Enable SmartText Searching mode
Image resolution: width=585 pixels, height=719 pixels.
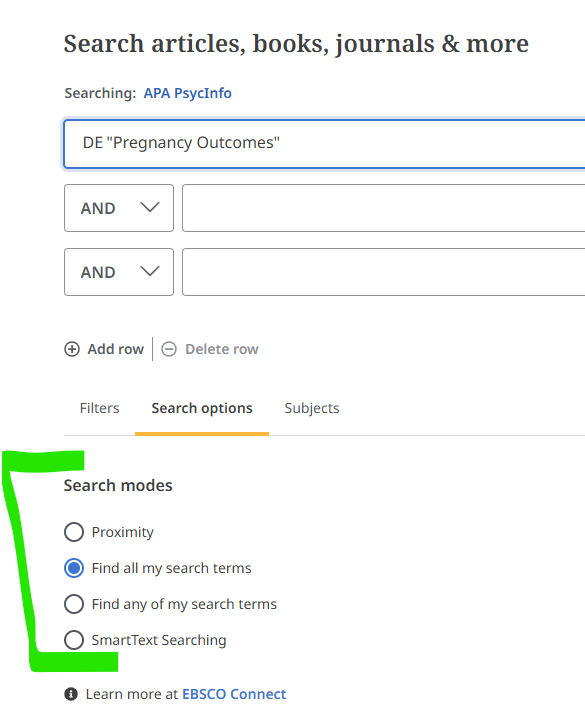[x=74, y=640]
